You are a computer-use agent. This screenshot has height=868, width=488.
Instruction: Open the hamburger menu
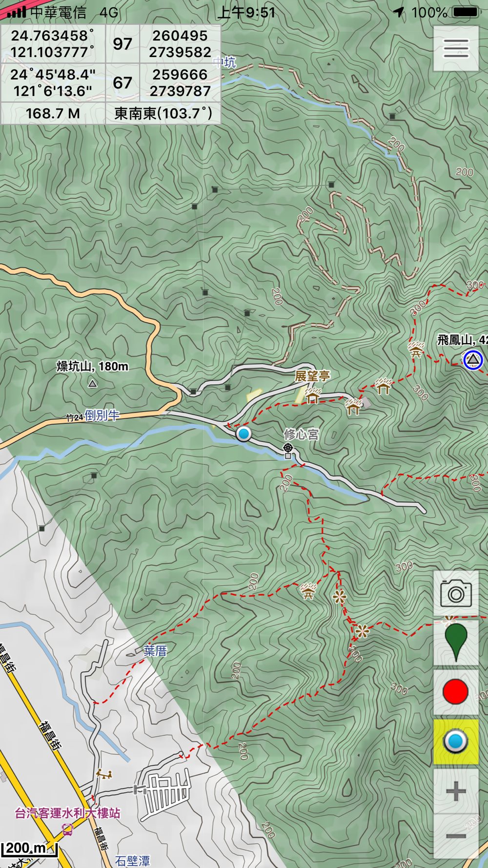pos(456,49)
